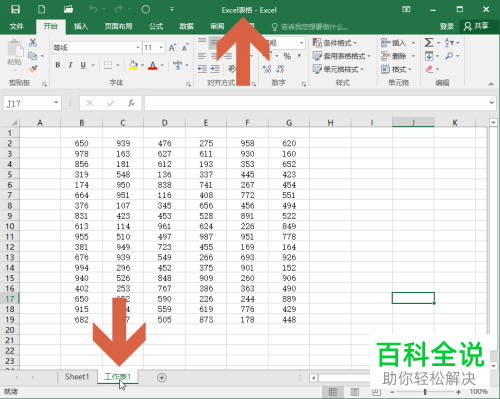Switch to the 插入 Insert tab
The width and height of the screenshot is (500, 399).
[x=81, y=26]
